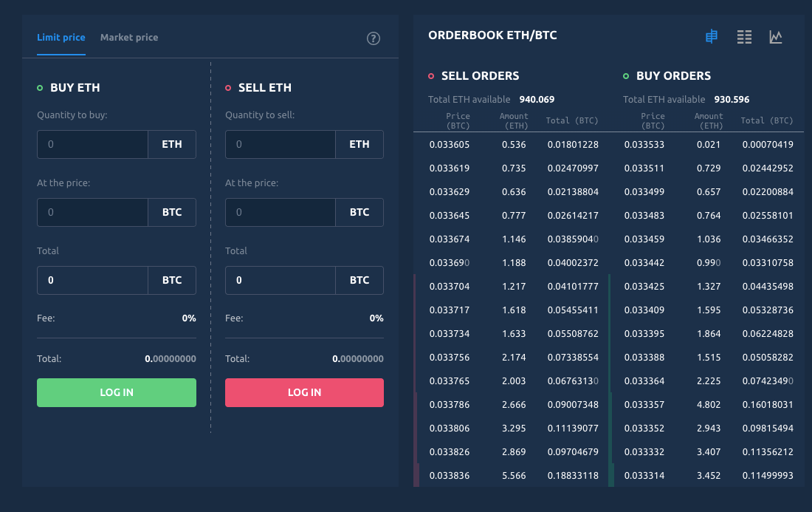Select buy order at price 0.033483

(706, 215)
